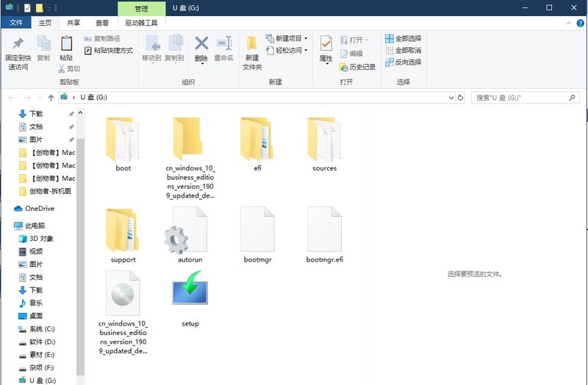Click the Manage (管理) contextual tab
Viewport: 588px width, 385px height.
141,9
